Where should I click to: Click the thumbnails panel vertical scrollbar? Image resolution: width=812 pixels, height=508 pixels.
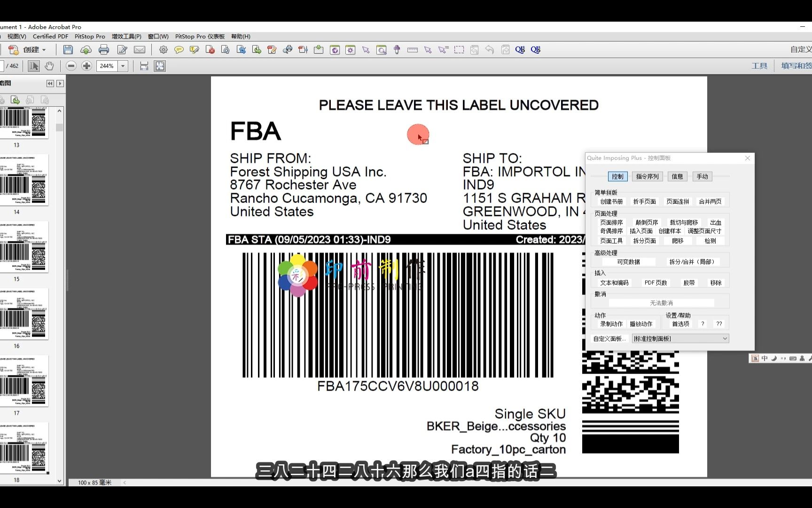coord(59,295)
